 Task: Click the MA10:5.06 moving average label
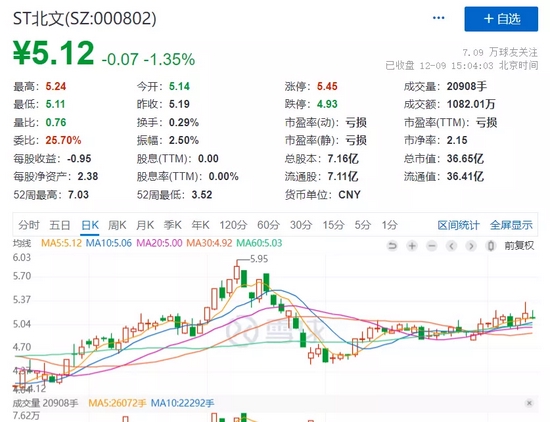pos(109,243)
